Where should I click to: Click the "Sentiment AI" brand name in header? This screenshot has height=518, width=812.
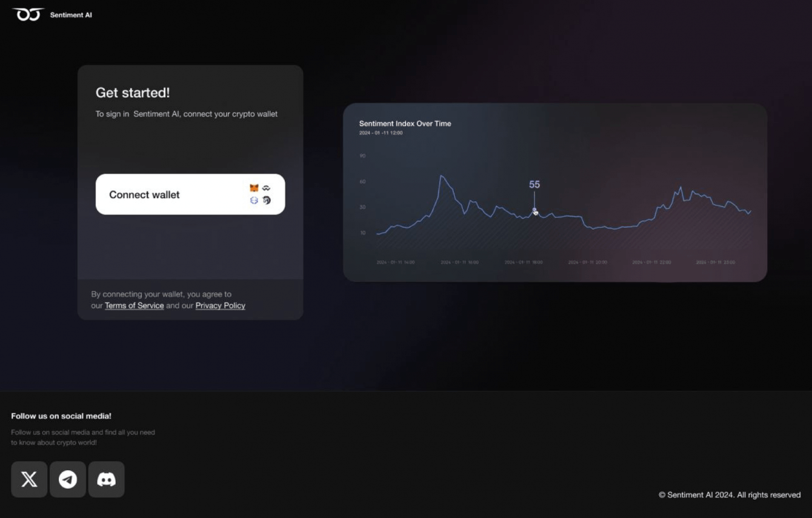71,15
